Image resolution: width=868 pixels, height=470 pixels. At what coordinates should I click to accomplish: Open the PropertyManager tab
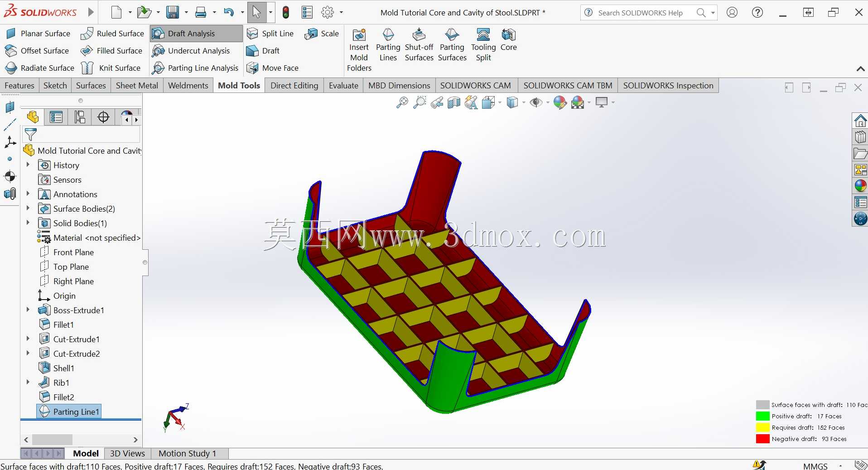click(x=56, y=117)
